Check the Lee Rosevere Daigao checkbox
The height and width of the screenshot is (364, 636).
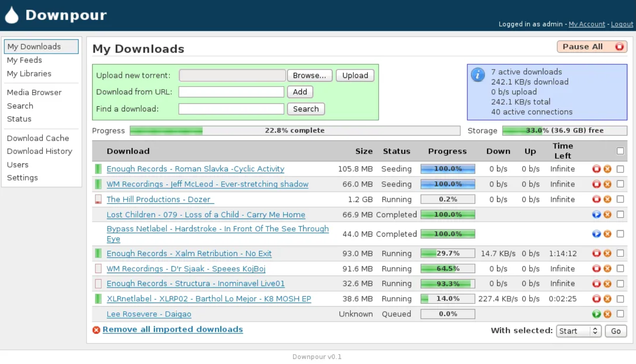(620, 314)
